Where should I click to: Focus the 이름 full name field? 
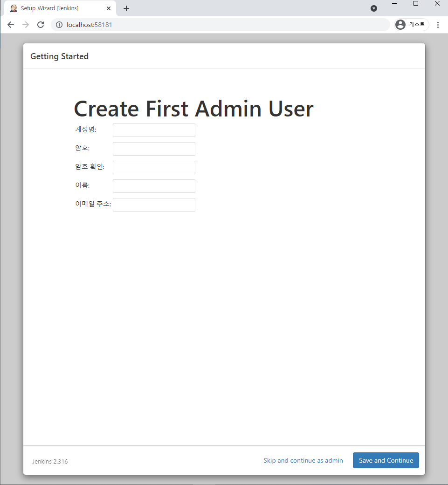point(154,186)
